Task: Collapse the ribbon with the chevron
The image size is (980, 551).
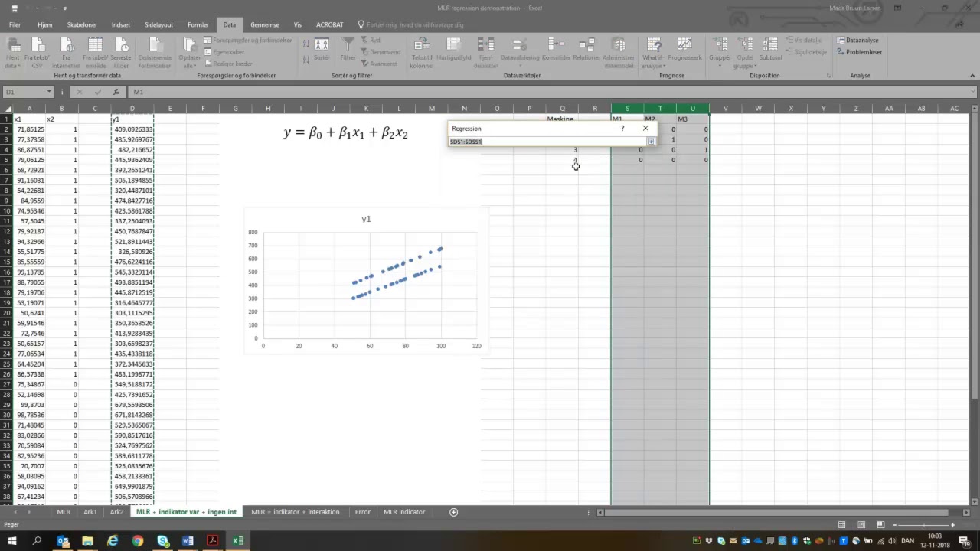Action: click(x=972, y=76)
